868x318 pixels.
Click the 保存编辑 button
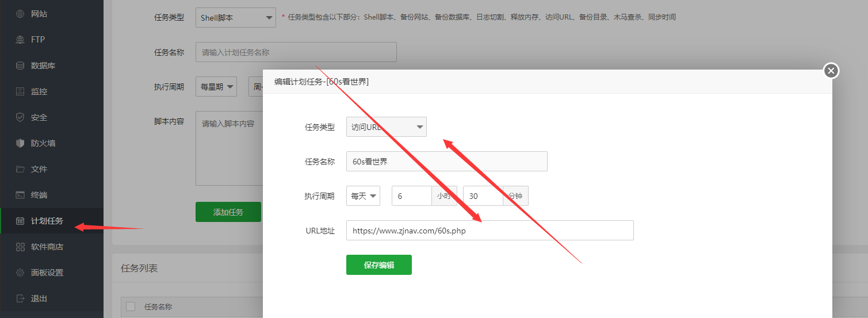pos(379,265)
